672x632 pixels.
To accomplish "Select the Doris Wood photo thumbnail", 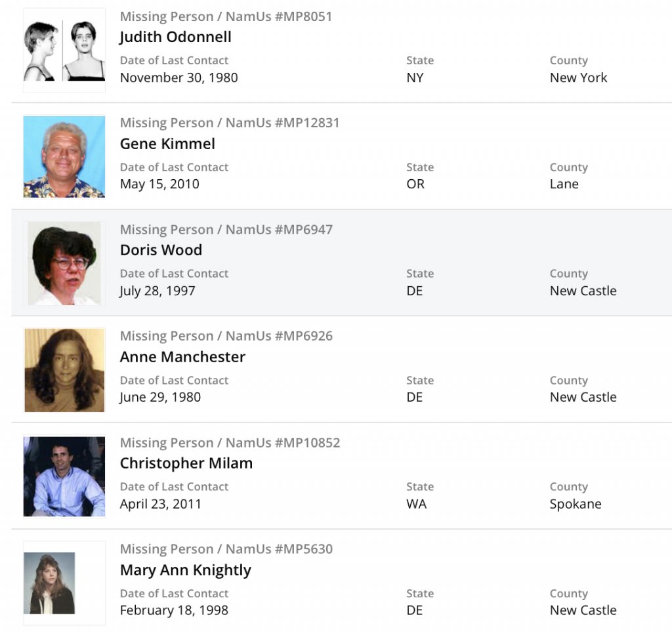I will (x=64, y=263).
